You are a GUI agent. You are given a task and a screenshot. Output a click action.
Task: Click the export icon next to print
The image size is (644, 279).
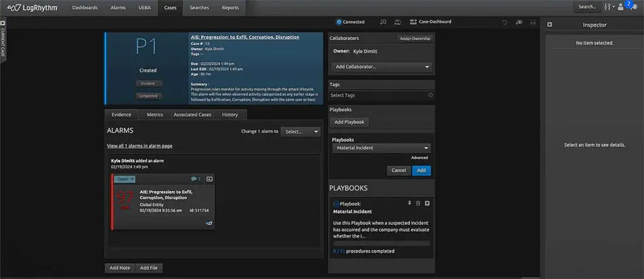(x=519, y=22)
